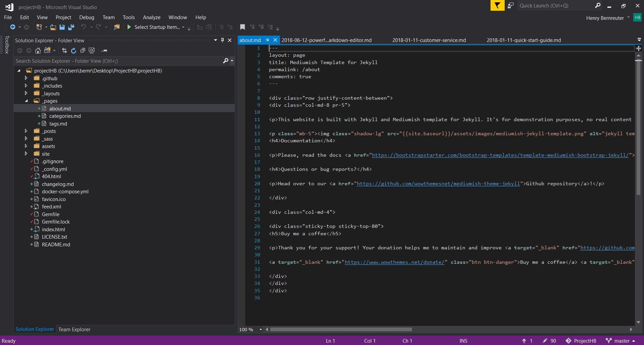Open the Select Startup Item dropdown arrow
644x345 pixels.
click(183, 27)
